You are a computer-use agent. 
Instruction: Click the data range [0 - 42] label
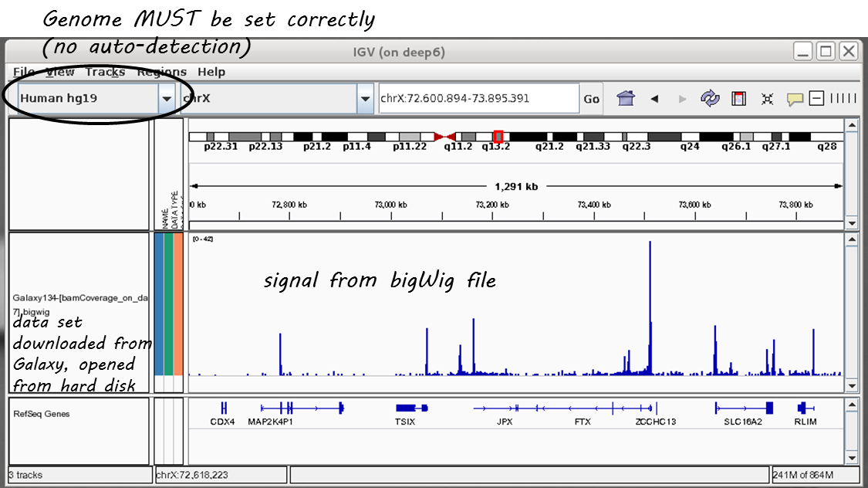pos(203,239)
